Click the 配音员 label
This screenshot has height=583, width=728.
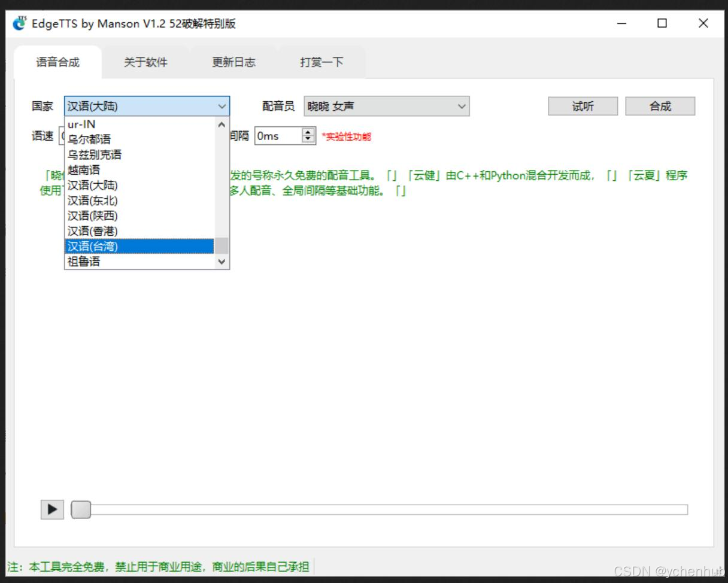(278, 107)
